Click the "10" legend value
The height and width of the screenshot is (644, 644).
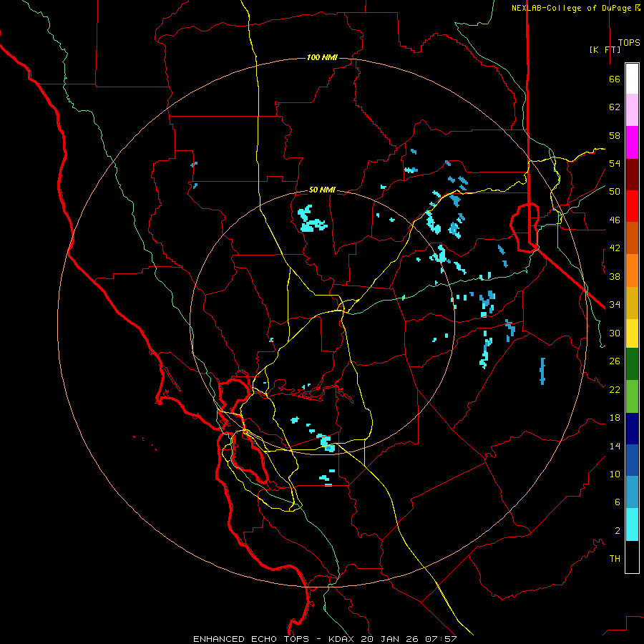tap(615, 474)
